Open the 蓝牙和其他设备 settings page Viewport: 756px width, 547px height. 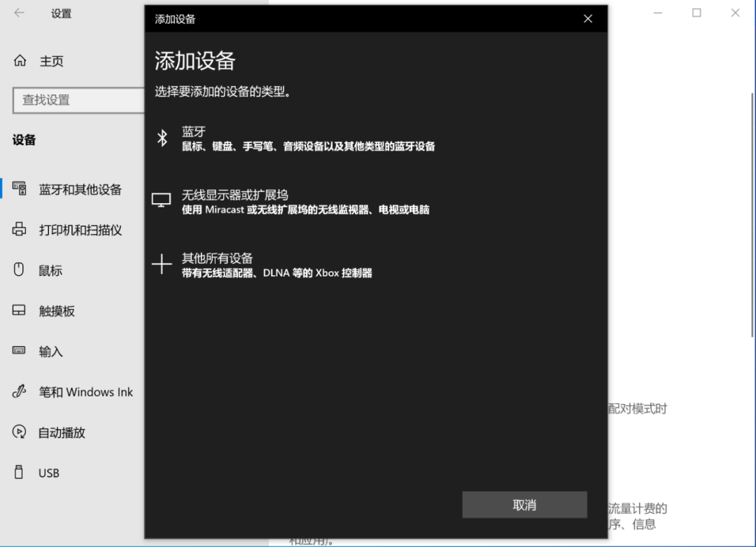(72, 189)
